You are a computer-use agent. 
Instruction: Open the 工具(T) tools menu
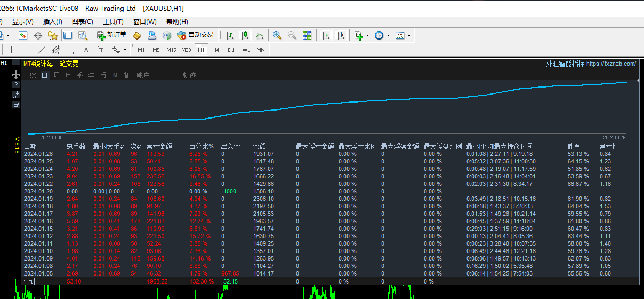(113, 22)
